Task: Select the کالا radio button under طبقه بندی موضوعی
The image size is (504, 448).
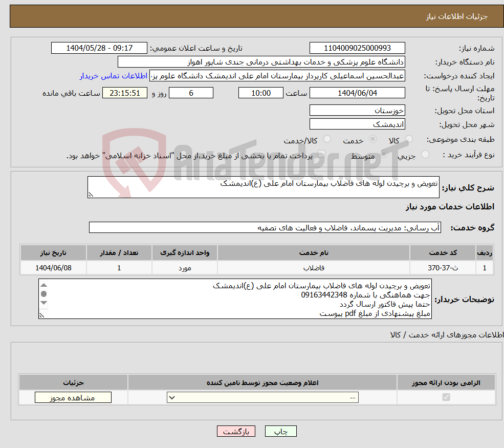Action: pyautogui.click(x=409, y=139)
